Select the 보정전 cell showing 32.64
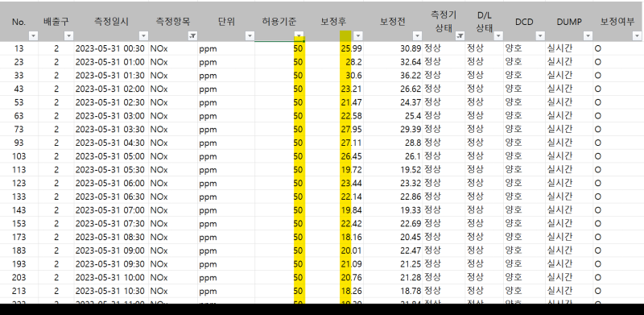Image resolution: width=644 pixels, height=315 pixels. (x=393, y=62)
